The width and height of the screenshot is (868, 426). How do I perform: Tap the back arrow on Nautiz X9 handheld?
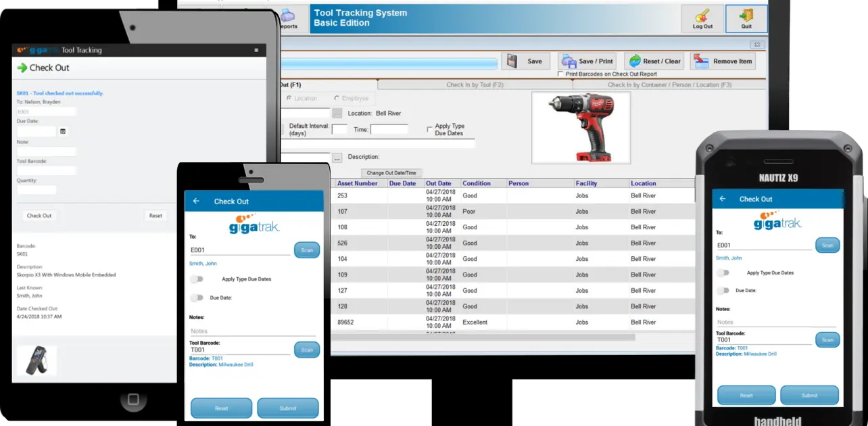[x=722, y=199]
